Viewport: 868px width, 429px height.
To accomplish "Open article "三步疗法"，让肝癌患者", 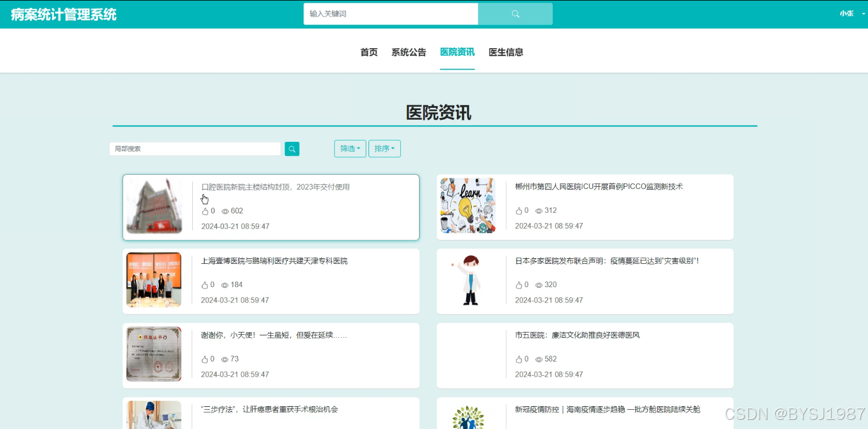I will [x=269, y=409].
